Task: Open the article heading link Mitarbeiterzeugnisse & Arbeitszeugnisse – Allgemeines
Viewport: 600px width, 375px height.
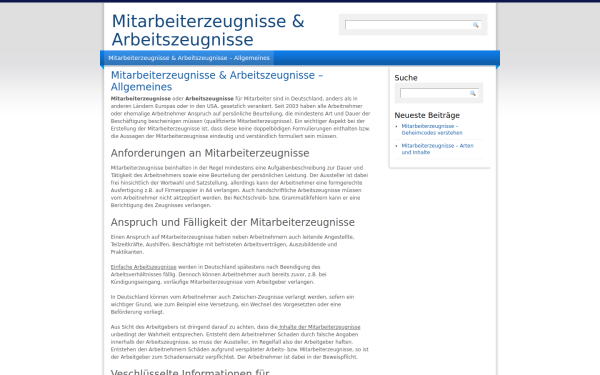Action: (x=217, y=81)
